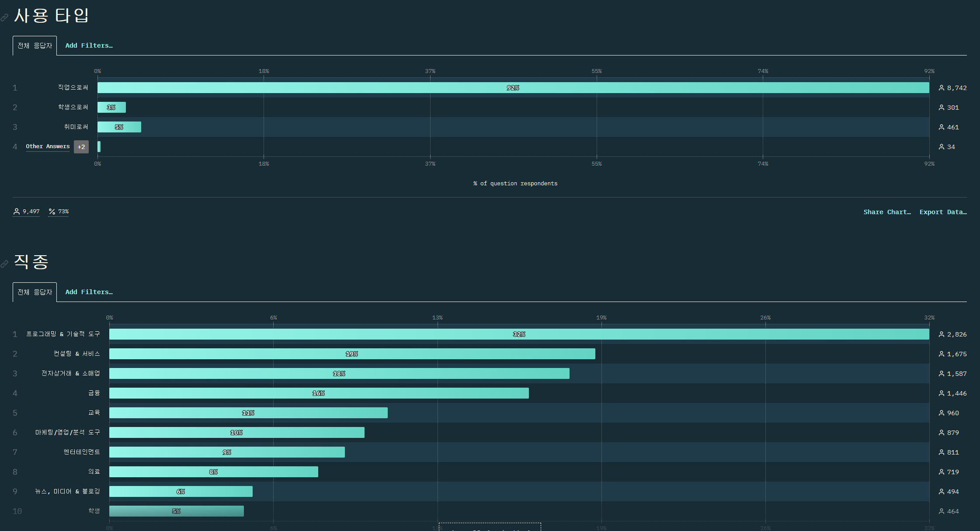
Task: Select 전체 응답자 tab in 직종 chart
Action: coord(35,292)
